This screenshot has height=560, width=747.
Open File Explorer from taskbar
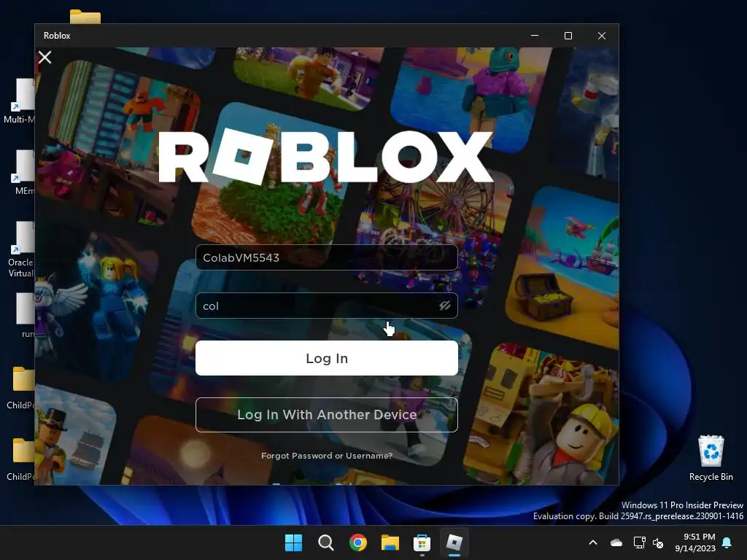390,542
